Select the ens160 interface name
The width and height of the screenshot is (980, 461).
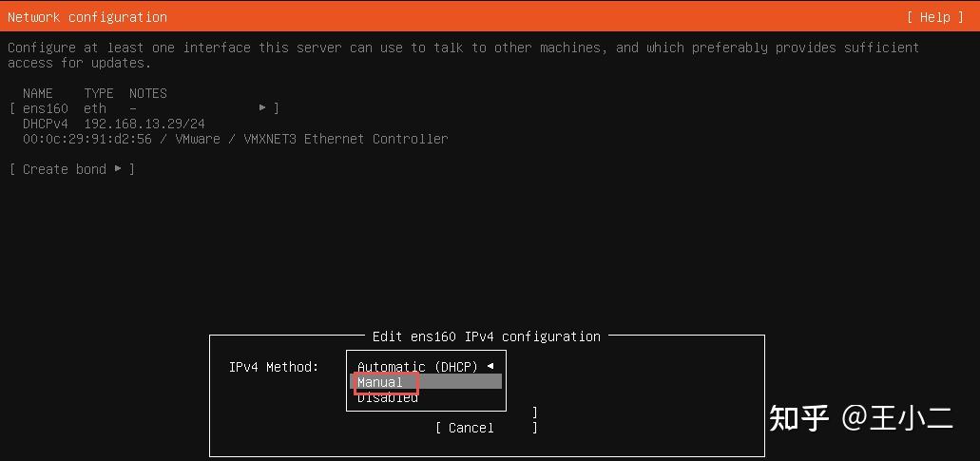(45, 108)
